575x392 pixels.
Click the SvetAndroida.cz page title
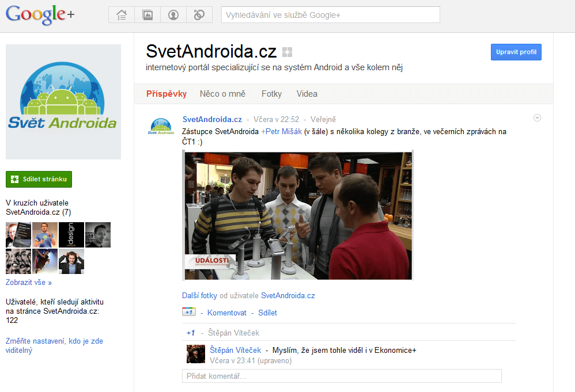pos(211,51)
